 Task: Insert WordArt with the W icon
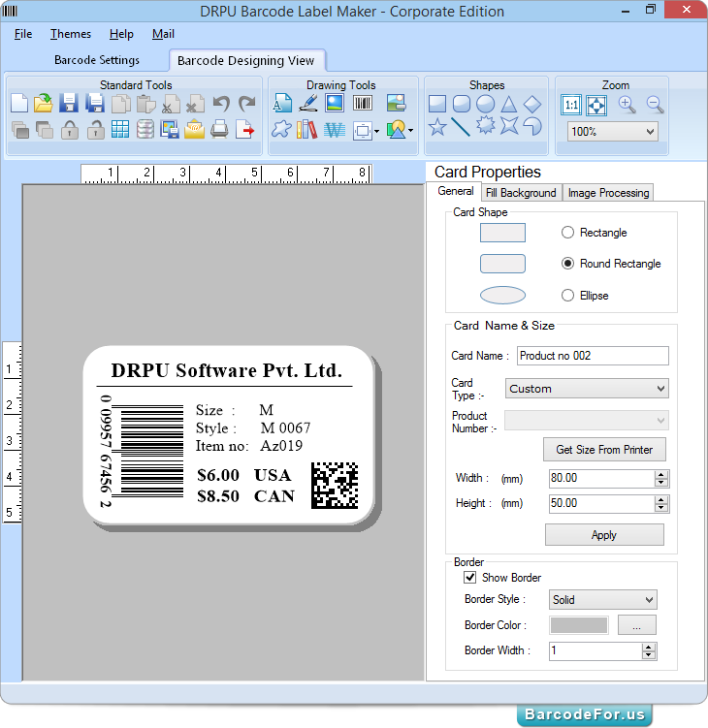(335, 131)
